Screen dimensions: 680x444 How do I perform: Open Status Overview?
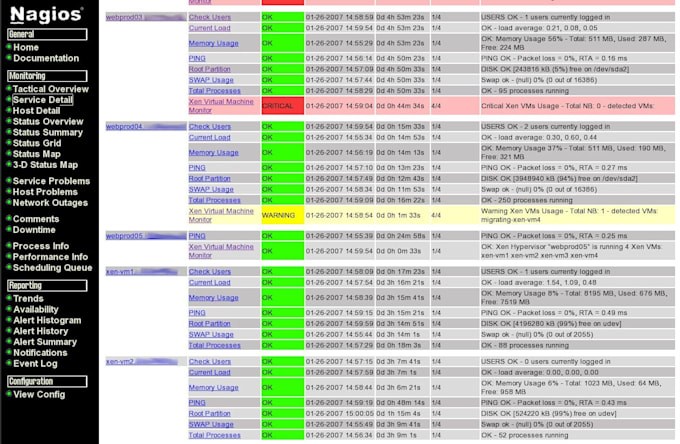click(48, 121)
